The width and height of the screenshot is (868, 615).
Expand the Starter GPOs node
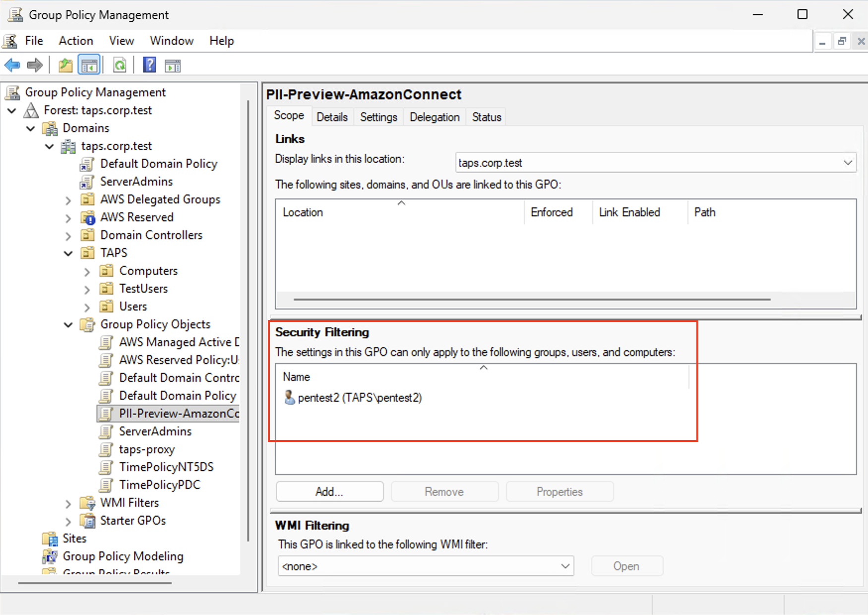[68, 521]
